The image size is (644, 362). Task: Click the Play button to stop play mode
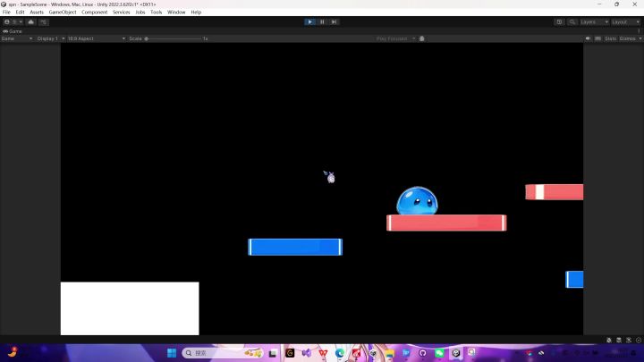(309, 21)
